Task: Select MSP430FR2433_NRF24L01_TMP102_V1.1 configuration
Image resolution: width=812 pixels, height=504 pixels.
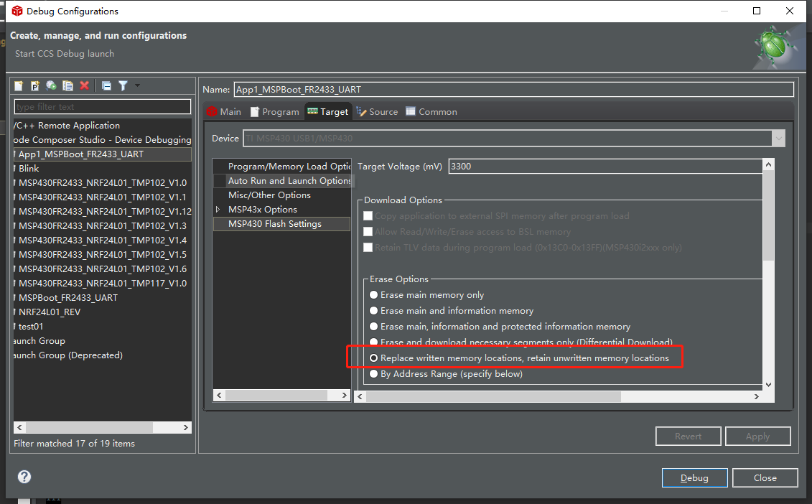Action: pyautogui.click(x=103, y=197)
